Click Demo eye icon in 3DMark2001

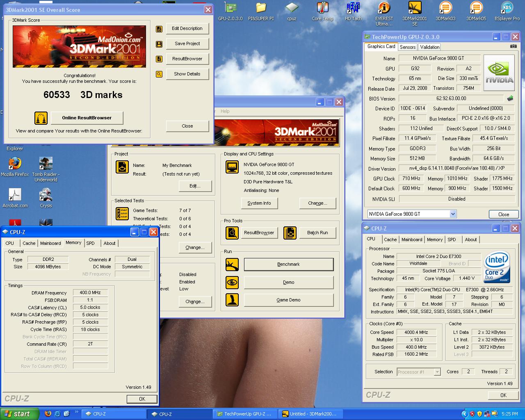pos(232,282)
